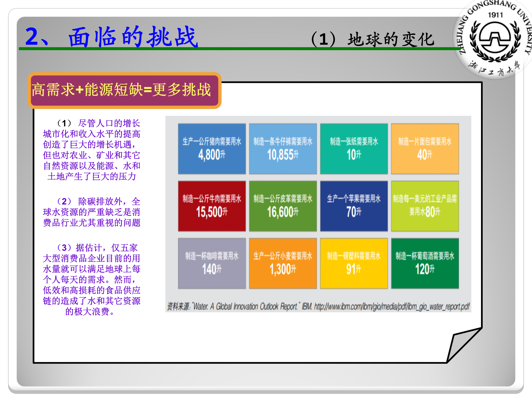Click the coffee tile showing 140升
Viewport: 532px width, 399px height.
(212, 263)
